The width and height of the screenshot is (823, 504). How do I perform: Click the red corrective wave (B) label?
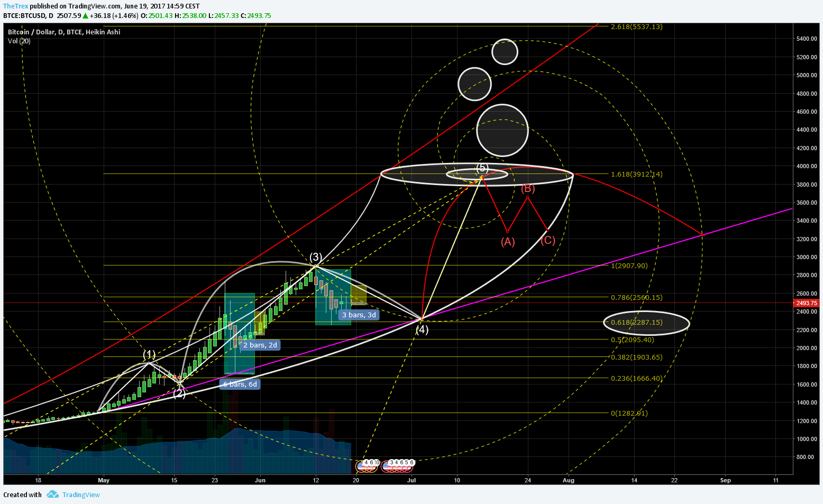click(x=528, y=188)
